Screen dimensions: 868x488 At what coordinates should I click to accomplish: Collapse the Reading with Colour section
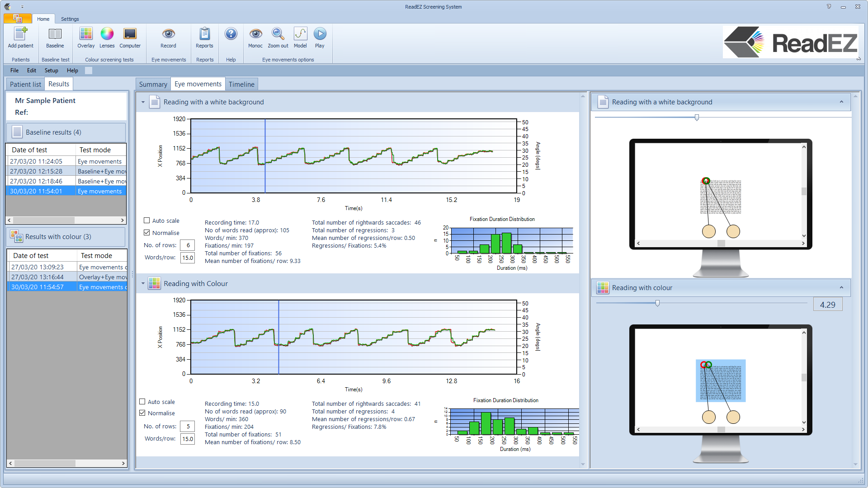[x=143, y=284]
